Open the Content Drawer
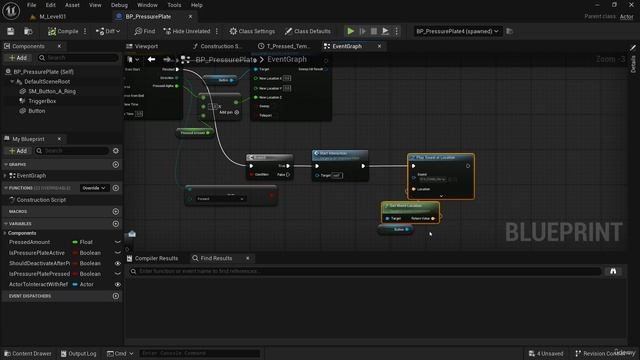This screenshot has width=640, height=360. click(x=28, y=353)
